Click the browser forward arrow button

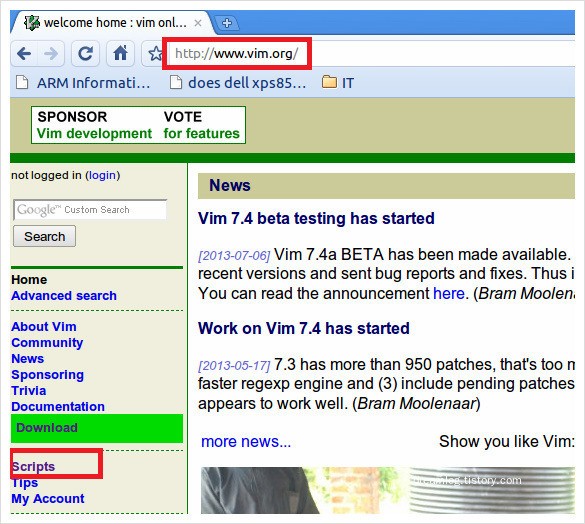coord(51,54)
